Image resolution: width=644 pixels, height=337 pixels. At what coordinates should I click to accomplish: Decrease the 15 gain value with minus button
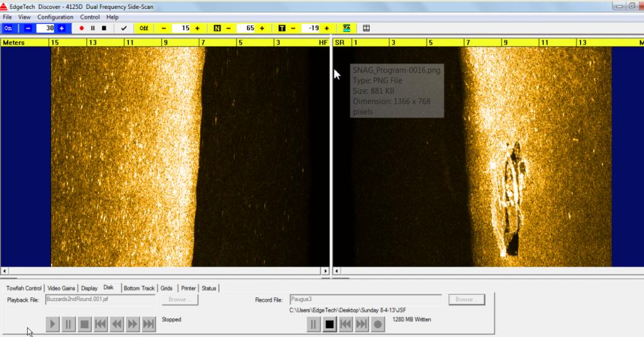[164, 28]
